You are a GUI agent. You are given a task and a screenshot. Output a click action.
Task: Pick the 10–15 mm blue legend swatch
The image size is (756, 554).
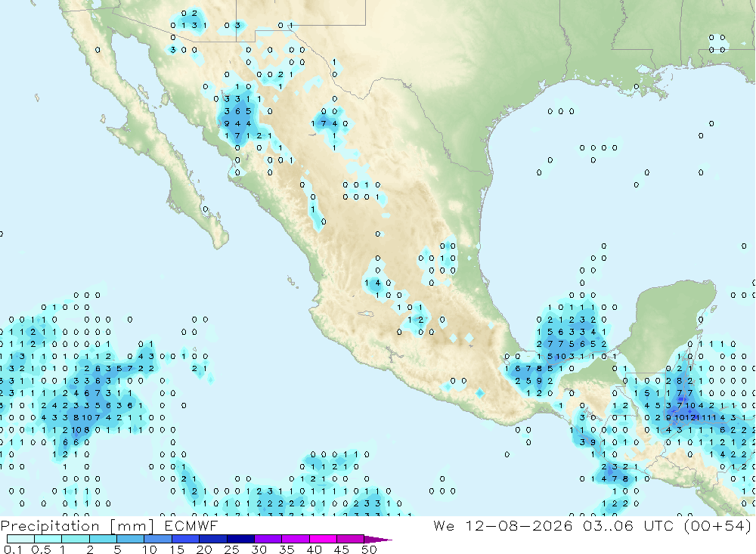(158, 539)
